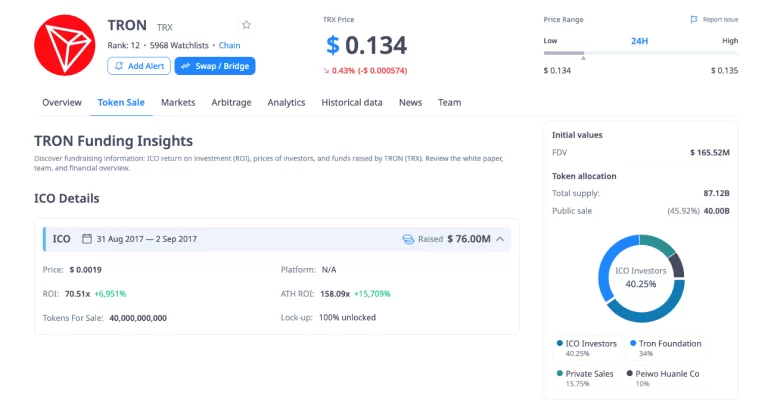Click the calendar icon in ICO row
This screenshot has height=408, width=768.
87,239
